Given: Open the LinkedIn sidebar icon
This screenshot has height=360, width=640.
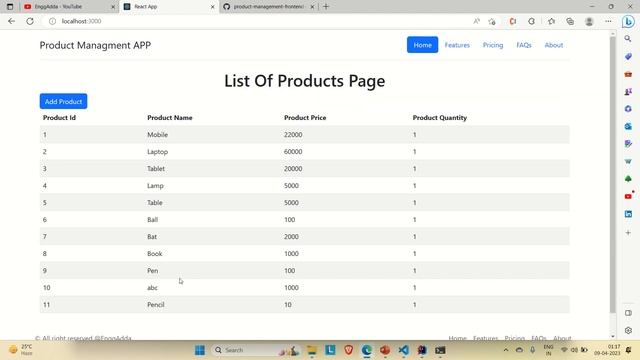Looking at the screenshot, I should (628, 214).
